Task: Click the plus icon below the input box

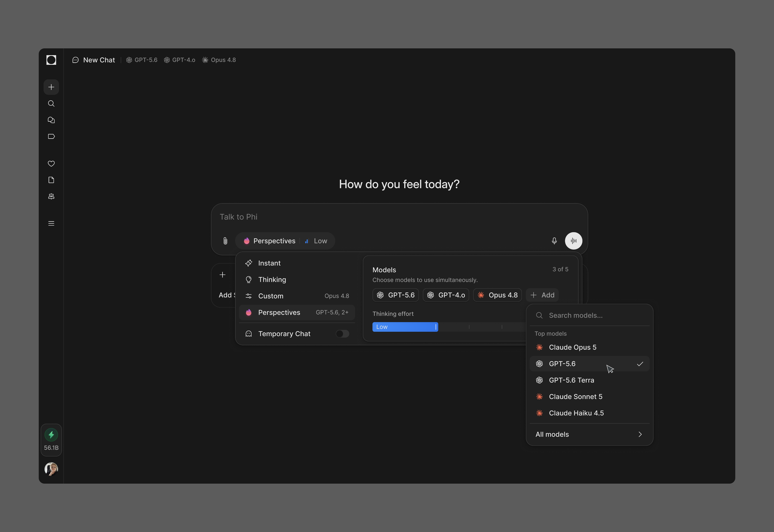Action: tap(222, 275)
